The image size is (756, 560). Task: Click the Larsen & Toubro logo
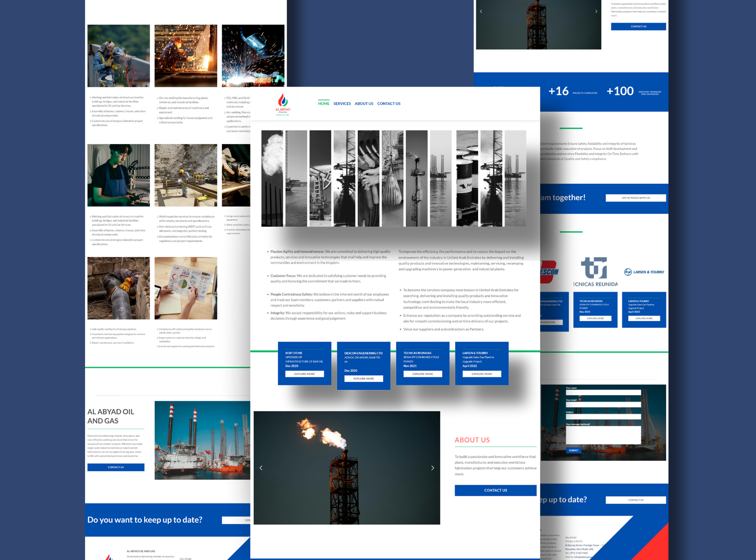pyautogui.click(x=644, y=272)
